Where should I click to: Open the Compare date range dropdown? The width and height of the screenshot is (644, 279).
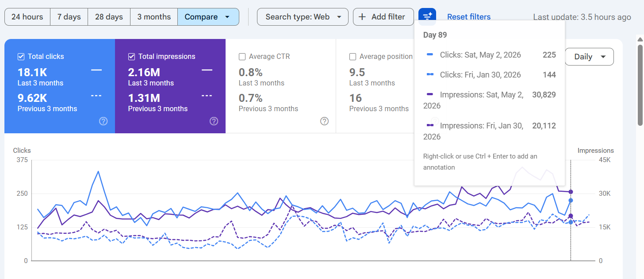[208, 17]
